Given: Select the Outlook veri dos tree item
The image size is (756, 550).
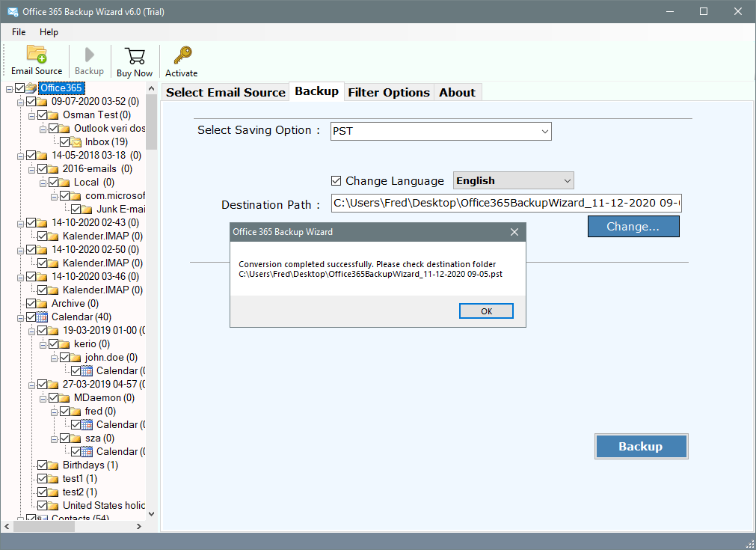Looking at the screenshot, I should (109, 129).
